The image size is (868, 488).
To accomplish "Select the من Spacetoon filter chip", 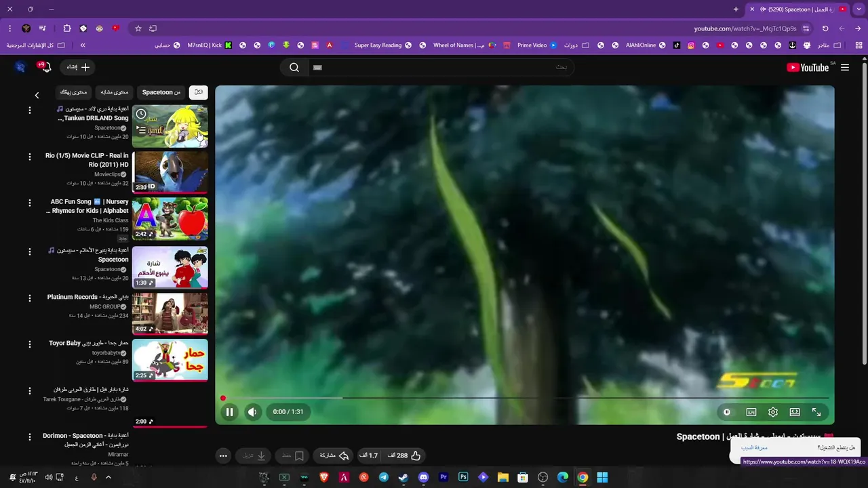I will [x=161, y=92].
